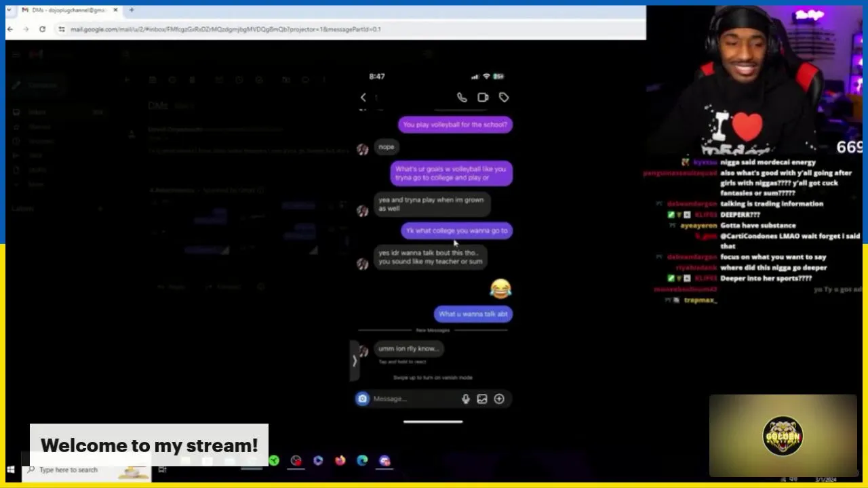This screenshot has height=488, width=868.
Task: Expand the side arrow beside last message
Action: 354,361
